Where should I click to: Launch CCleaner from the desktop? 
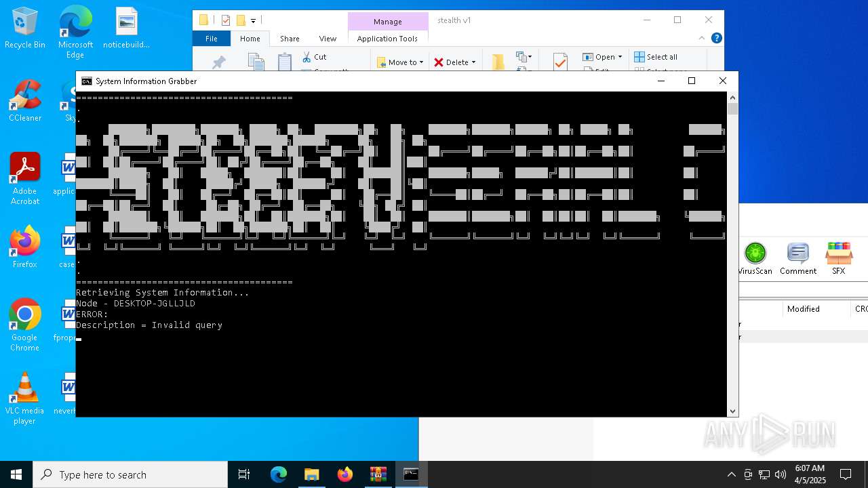click(x=25, y=100)
